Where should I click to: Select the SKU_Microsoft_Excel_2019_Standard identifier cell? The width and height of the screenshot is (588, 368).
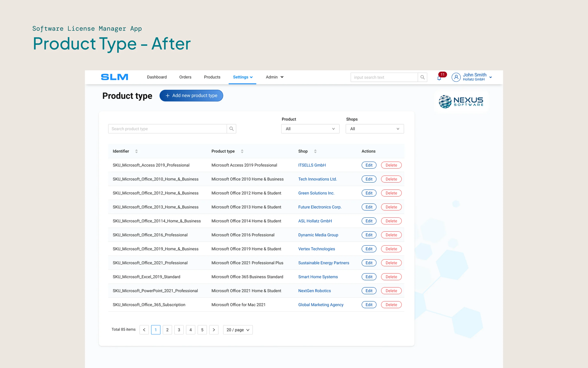(147, 277)
